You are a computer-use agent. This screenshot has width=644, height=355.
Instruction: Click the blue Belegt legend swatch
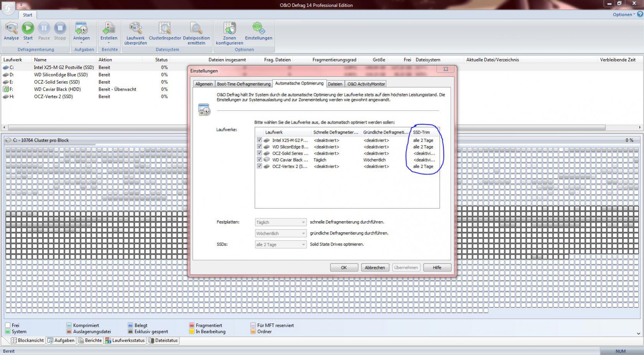coord(130,325)
